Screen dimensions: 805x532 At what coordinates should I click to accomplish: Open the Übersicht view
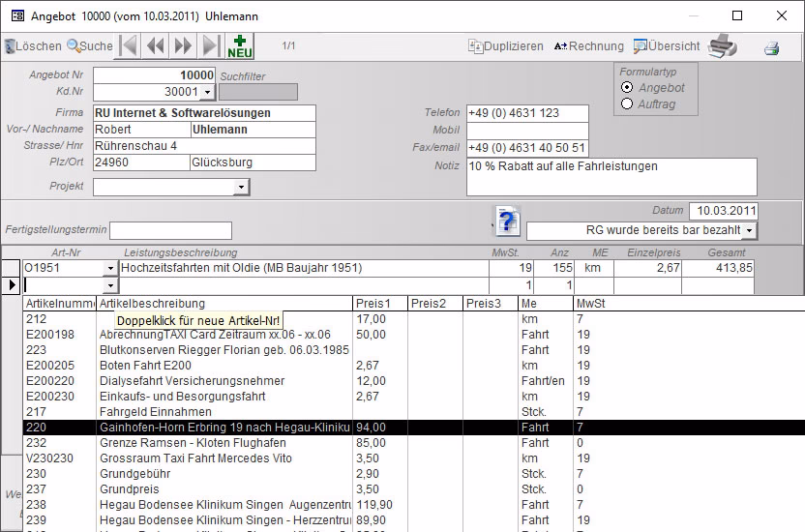pos(667,46)
